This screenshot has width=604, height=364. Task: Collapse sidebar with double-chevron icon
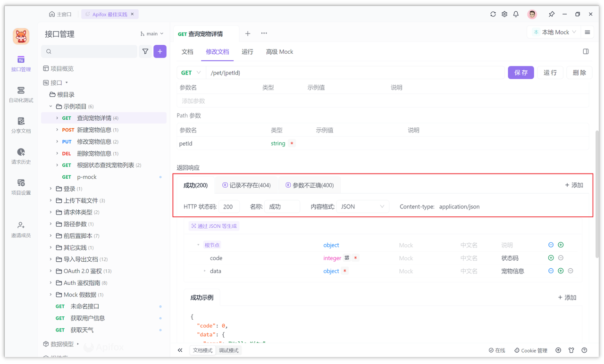[180, 350]
